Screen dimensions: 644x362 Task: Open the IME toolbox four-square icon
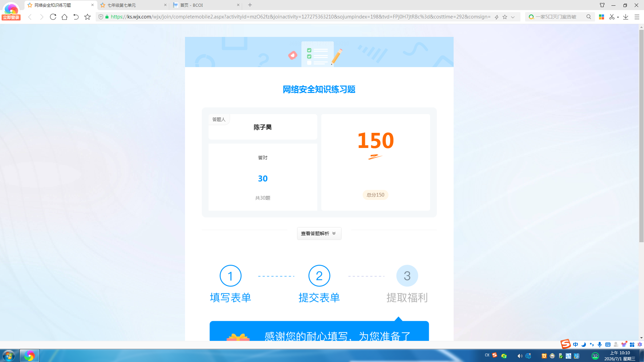[x=632, y=345]
